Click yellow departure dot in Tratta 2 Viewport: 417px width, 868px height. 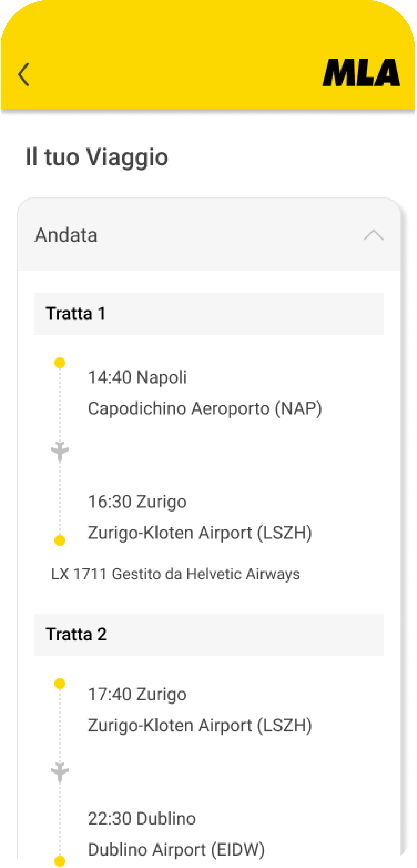[x=60, y=684]
